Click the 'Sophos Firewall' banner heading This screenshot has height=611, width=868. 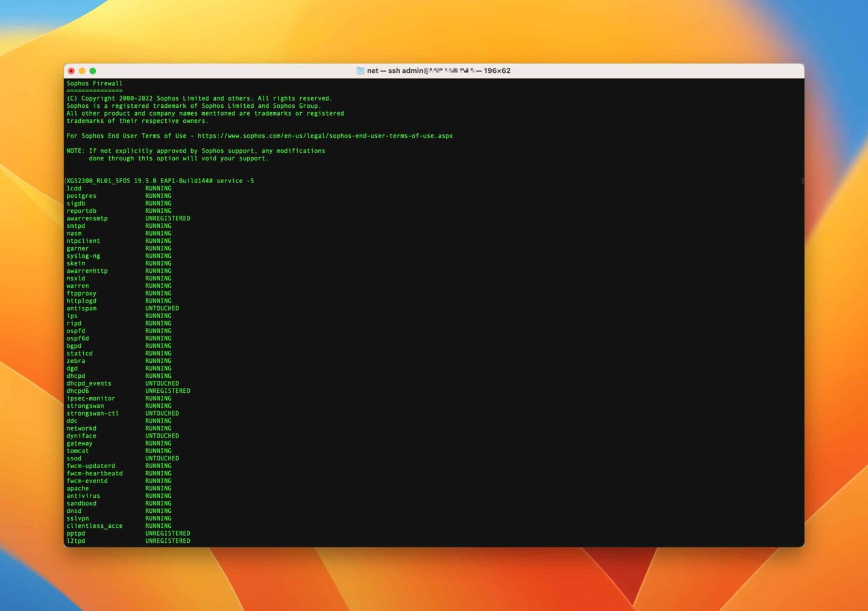(94, 84)
